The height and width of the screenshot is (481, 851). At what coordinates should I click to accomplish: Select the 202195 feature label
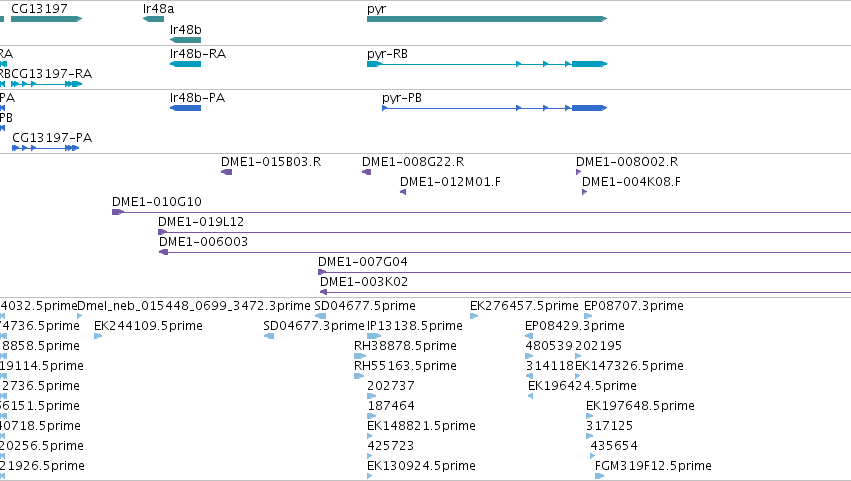point(599,346)
